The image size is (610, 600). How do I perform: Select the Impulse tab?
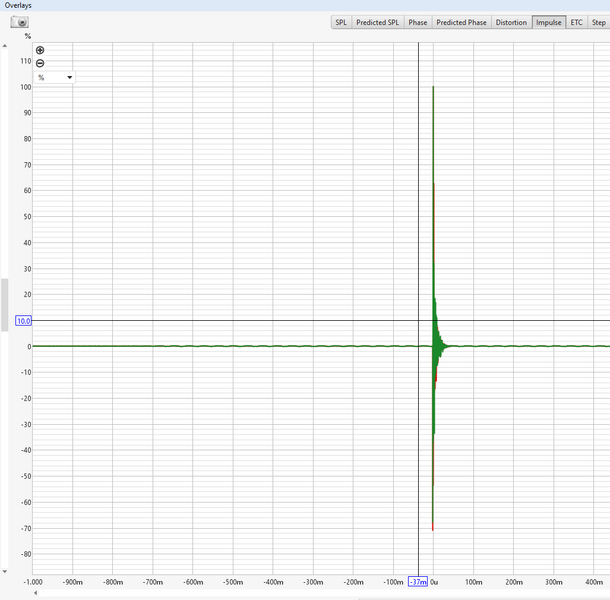(x=549, y=23)
